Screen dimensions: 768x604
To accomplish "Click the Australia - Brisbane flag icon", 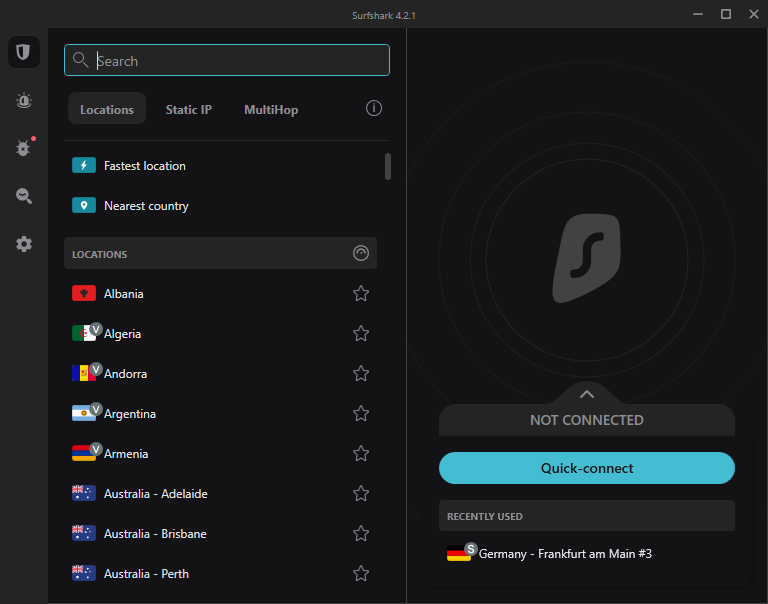I will point(84,533).
